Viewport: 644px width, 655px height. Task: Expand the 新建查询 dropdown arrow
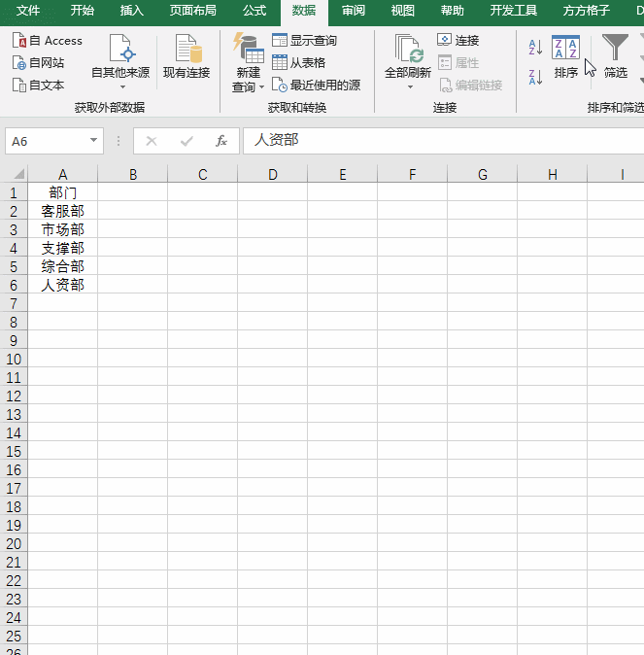pos(262,87)
